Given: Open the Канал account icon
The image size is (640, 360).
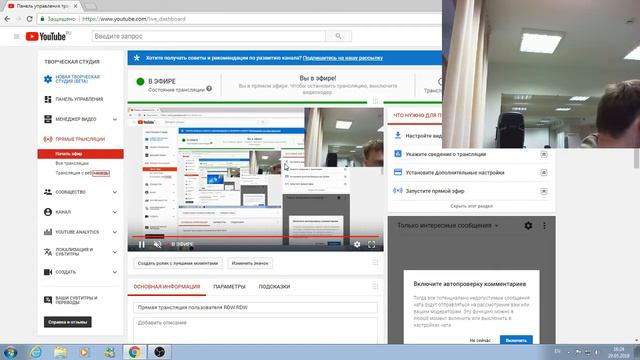Looking at the screenshot, I should (x=48, y=212).
